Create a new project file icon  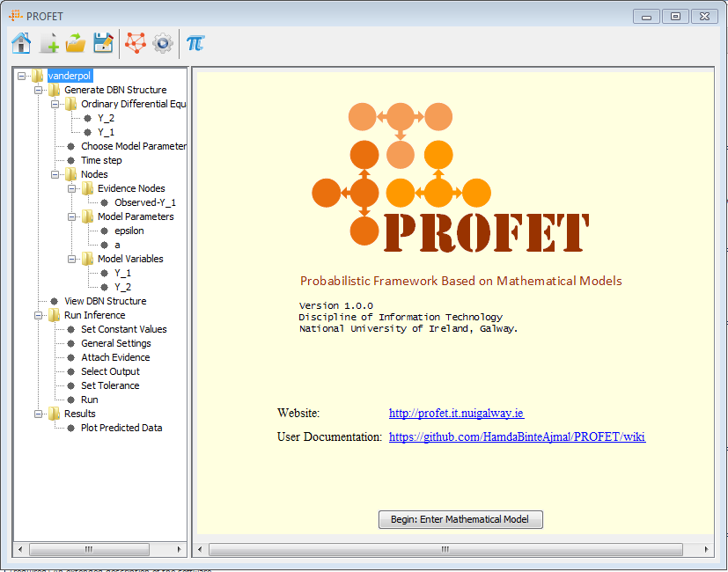[x=48, y=42]
